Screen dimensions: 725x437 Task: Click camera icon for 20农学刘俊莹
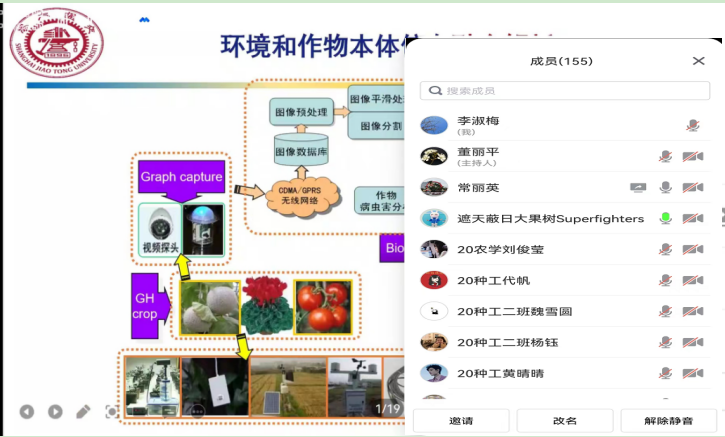tap(693, 250)
